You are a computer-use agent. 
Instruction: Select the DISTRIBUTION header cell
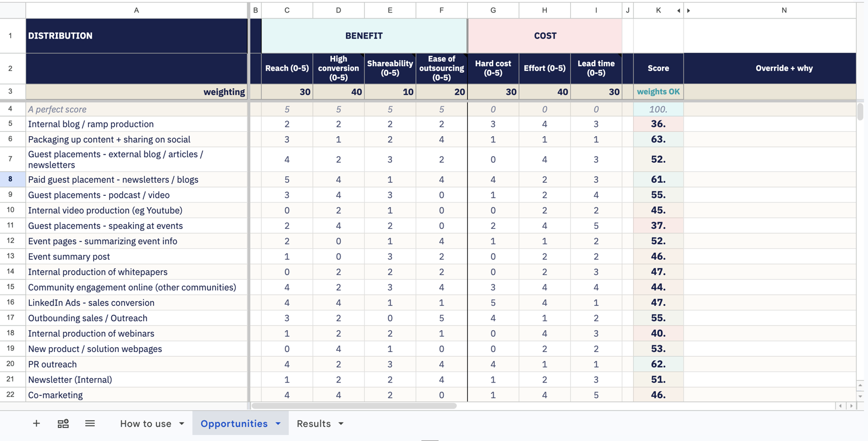[x=137, y=36]
